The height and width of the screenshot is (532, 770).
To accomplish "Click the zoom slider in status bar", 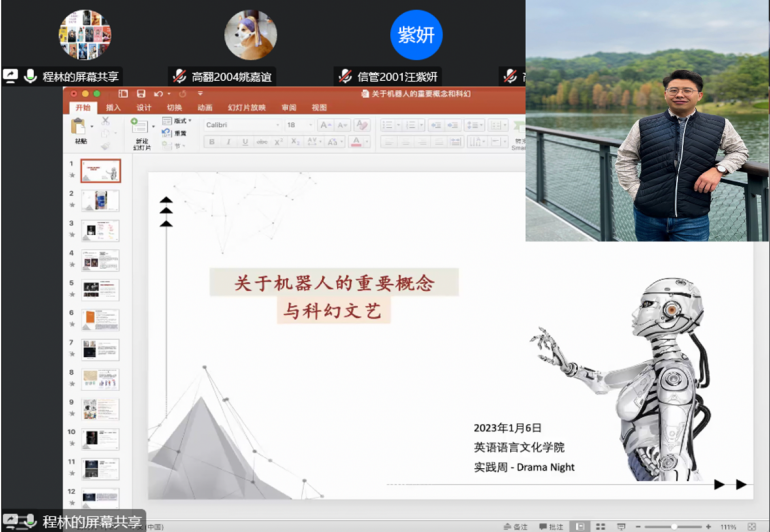I will [674, 526].
